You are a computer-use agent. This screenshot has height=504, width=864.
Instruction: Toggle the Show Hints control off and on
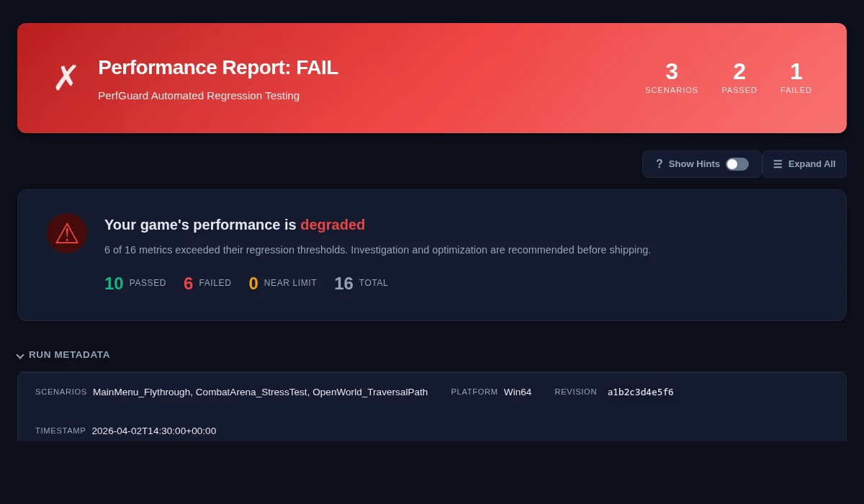[737, 164]
